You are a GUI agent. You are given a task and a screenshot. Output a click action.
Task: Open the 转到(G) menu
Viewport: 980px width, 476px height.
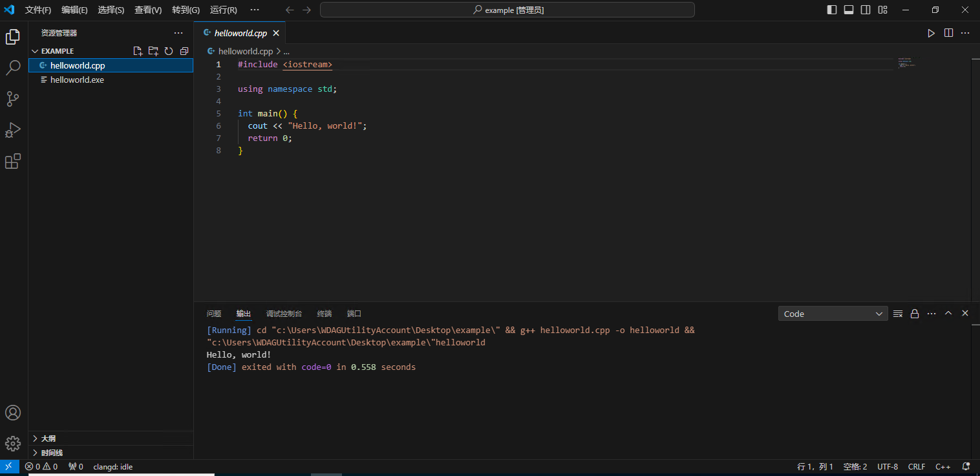click(186, 10)
